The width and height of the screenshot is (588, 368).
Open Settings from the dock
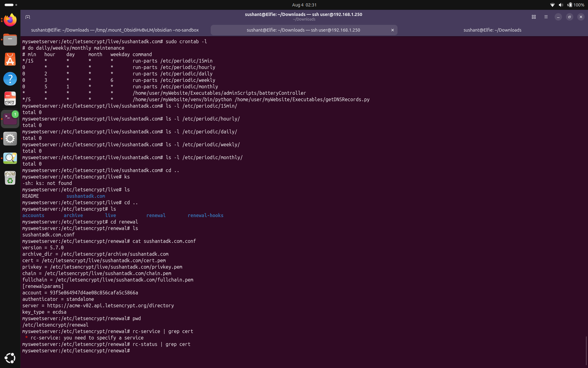10,139
